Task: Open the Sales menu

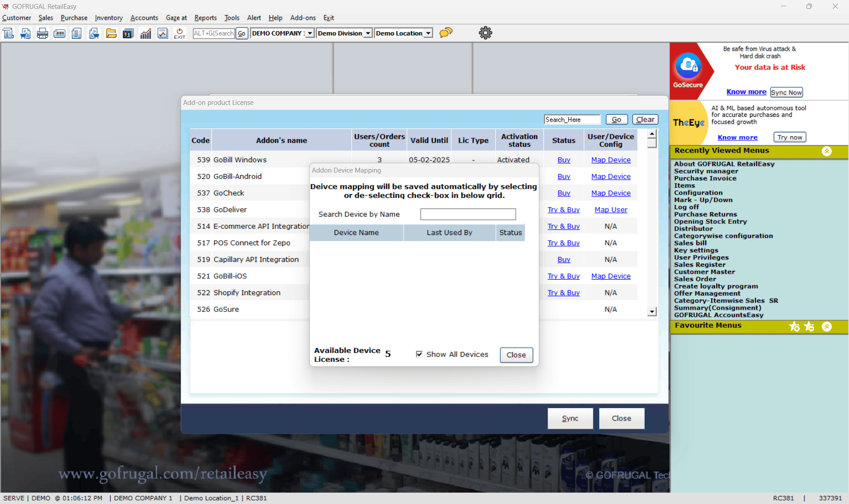Action: coord(46,18)
